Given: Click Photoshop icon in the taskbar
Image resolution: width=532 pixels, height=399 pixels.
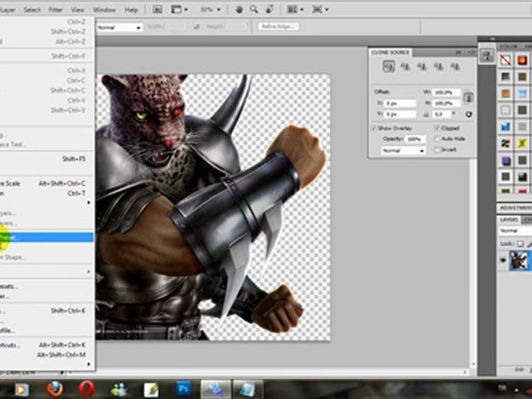Looking at the screenshot, I should (183, 389).
